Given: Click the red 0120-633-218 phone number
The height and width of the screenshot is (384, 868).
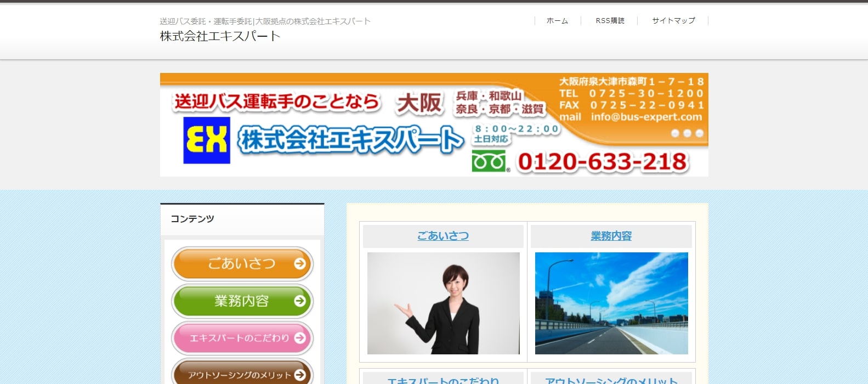Looking at the screenshot, I should click(x=602, y=162).
